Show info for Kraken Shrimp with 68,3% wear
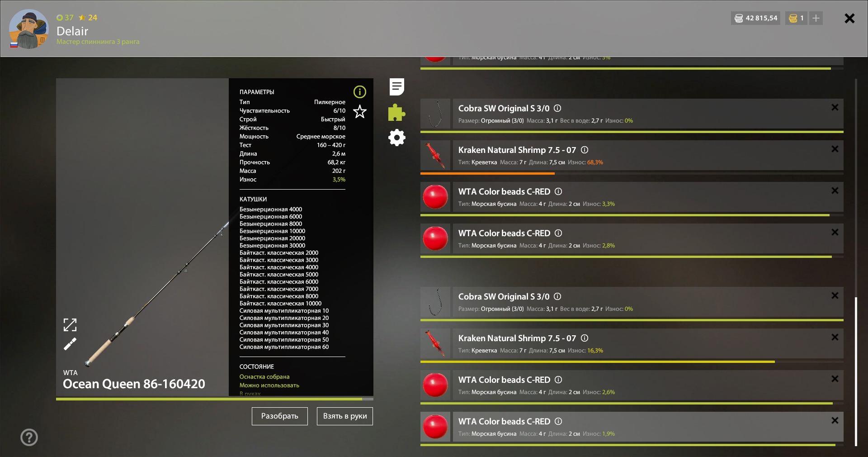 click(x=585, y=150)
